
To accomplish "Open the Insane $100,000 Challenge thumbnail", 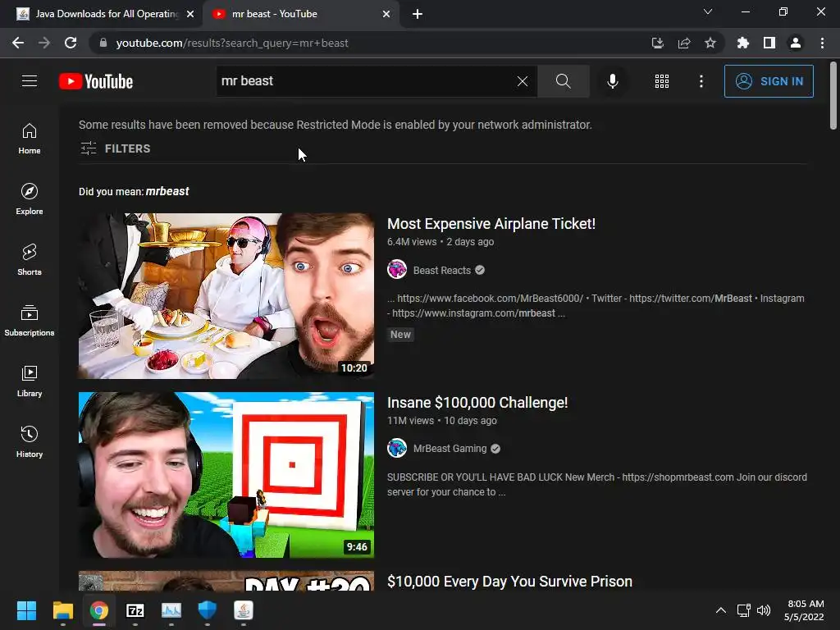I will coord(226,475).
